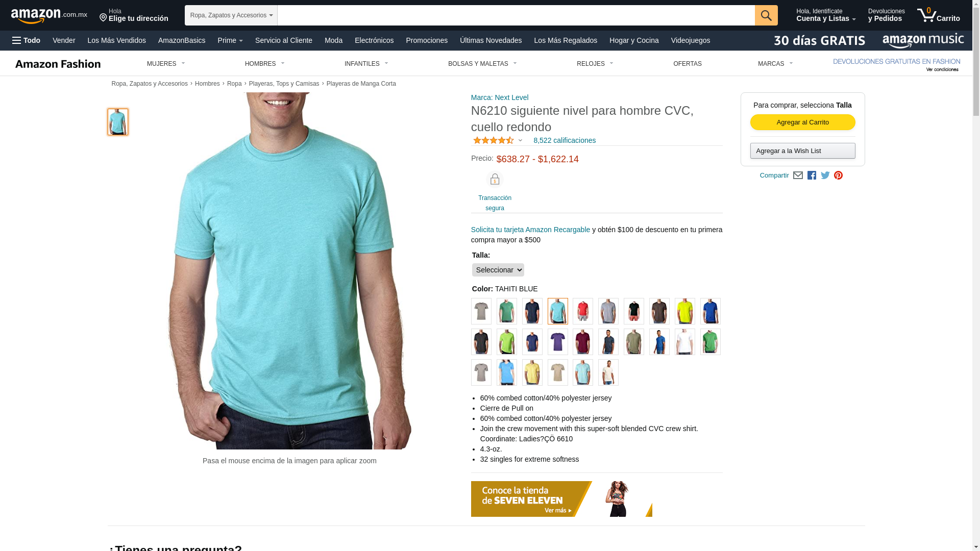This screenshot has height=551, width=980.
Task: Click the search magnifier button
Action: point(766,15)
